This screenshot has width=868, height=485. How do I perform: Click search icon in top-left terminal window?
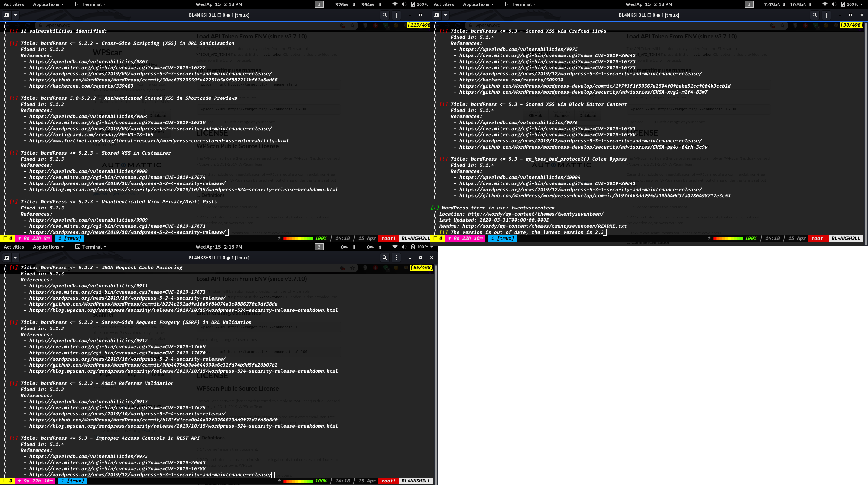click(384, 15)
